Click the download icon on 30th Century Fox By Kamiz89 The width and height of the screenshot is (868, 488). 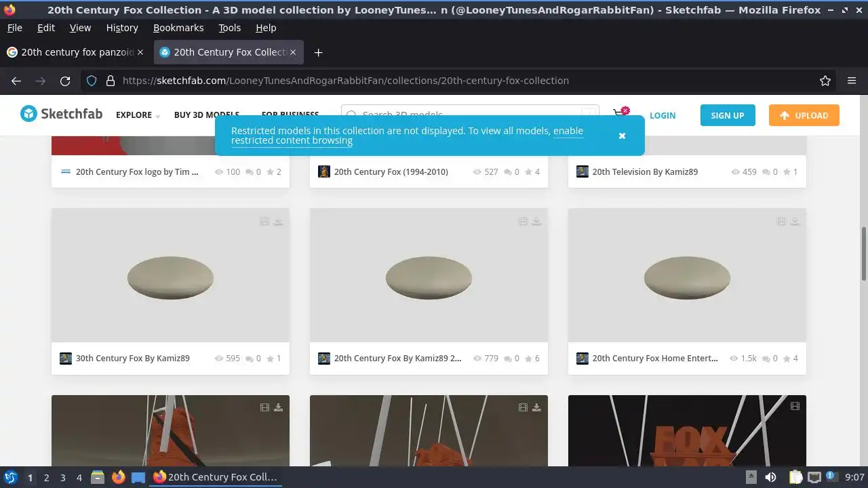click(x=278, y=221)
